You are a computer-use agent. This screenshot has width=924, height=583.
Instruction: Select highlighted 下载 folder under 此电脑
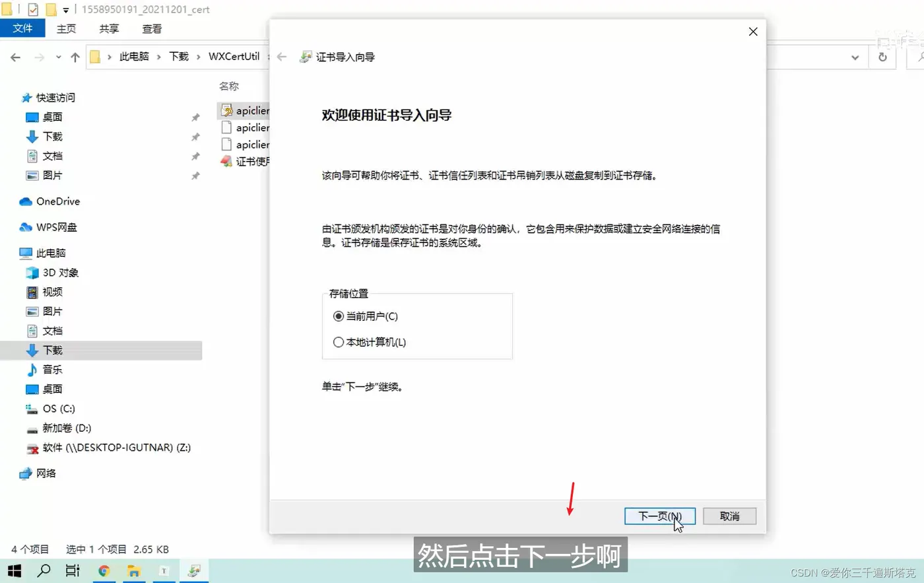101,350
